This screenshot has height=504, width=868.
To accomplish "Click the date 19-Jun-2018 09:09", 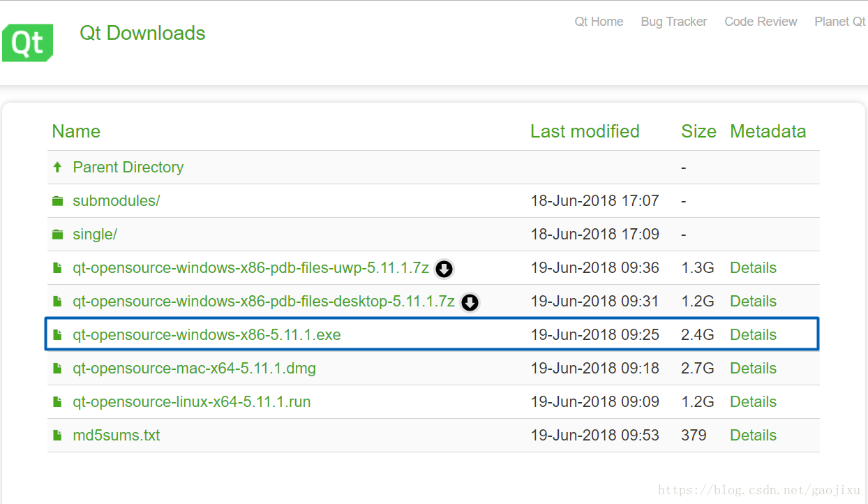I will 594,402.
